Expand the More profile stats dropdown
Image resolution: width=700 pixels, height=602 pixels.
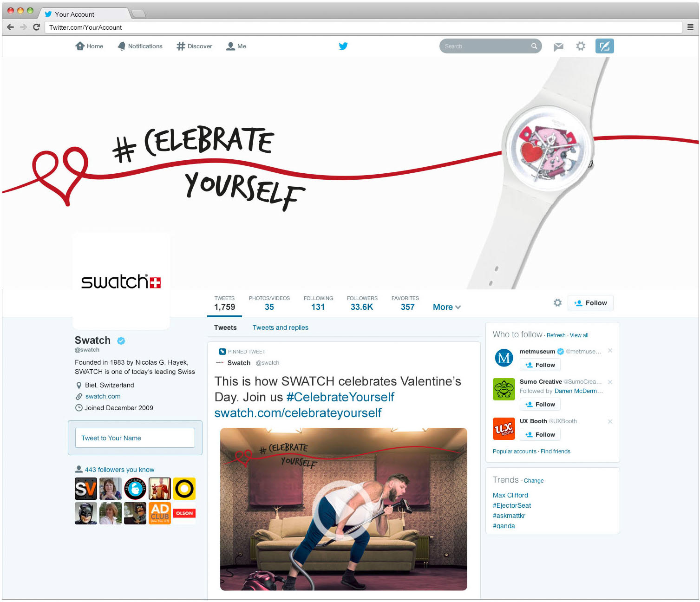[x=447, y=307]
